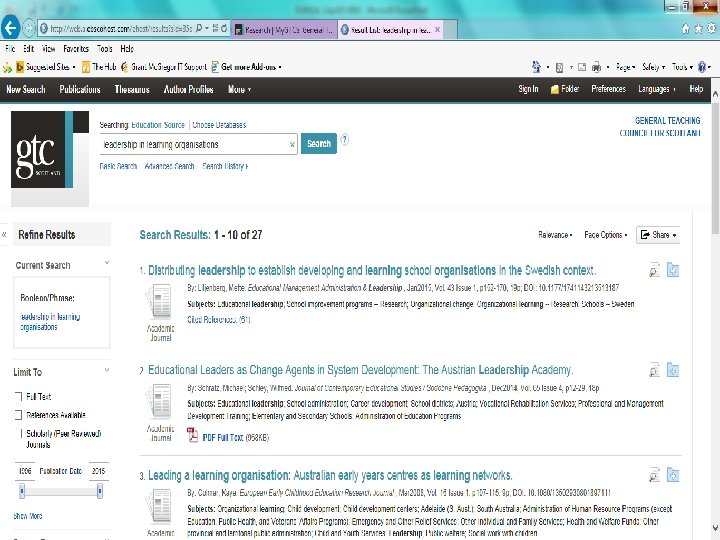Click the PDF icon for result 2
This screenshot has height=540, width=720.
(x=192, y=434)
